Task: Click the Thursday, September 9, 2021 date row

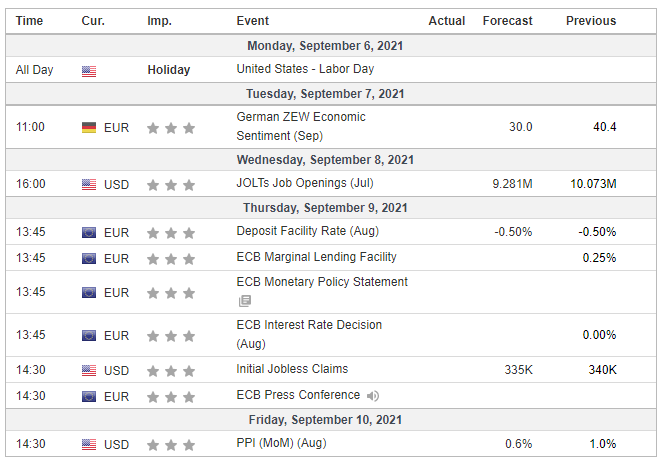Action: [331, 208]
